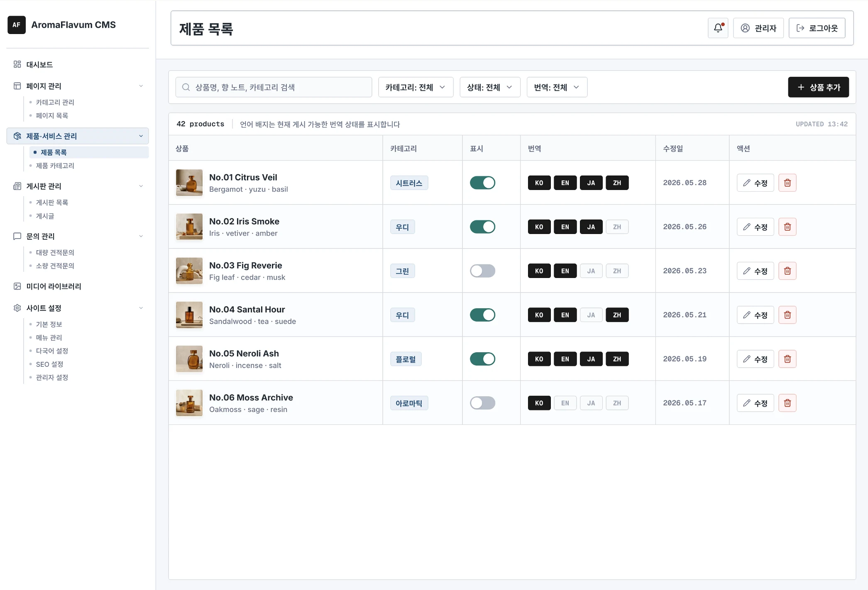Enable display for No.06 Moss Archive
The width and height of the screenshot is (868, 590).
coord(482,403)
